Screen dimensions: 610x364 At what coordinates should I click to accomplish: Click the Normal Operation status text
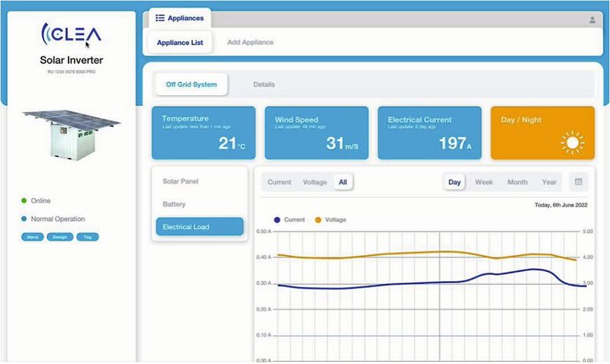click(58, 219)
